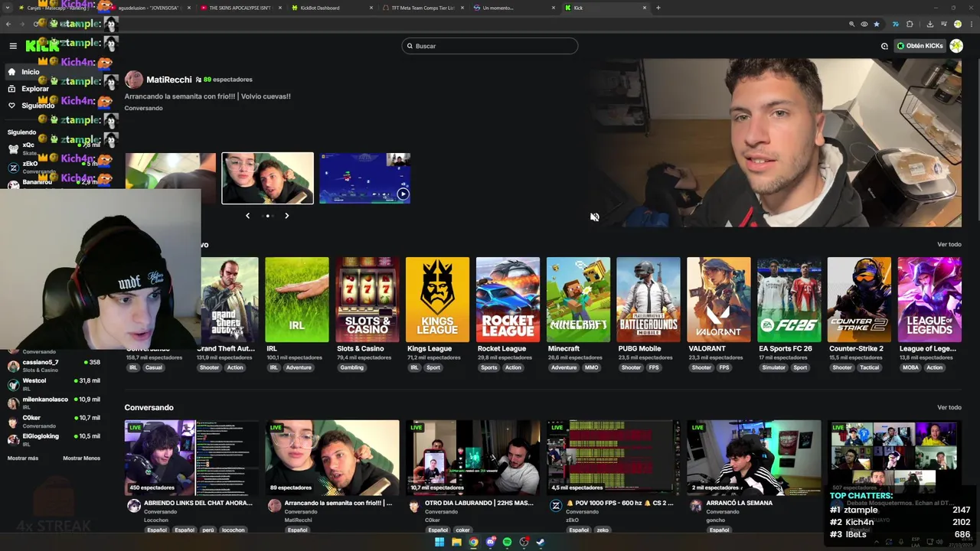Open the hamburger sidebar menu
Image resolution: width=980 pixels, height=551 pixels.
click(13, 46)
